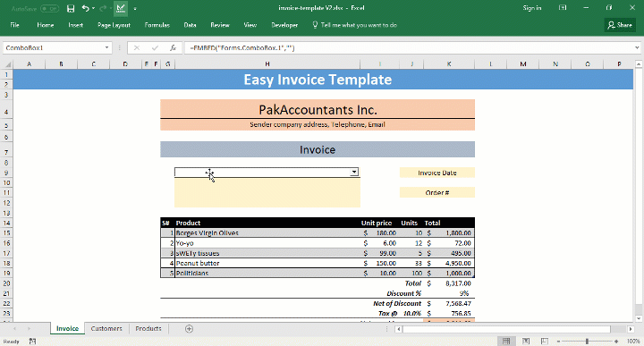Open the File menu
Viewport: 644px width, 346px height.
point(14,25)
